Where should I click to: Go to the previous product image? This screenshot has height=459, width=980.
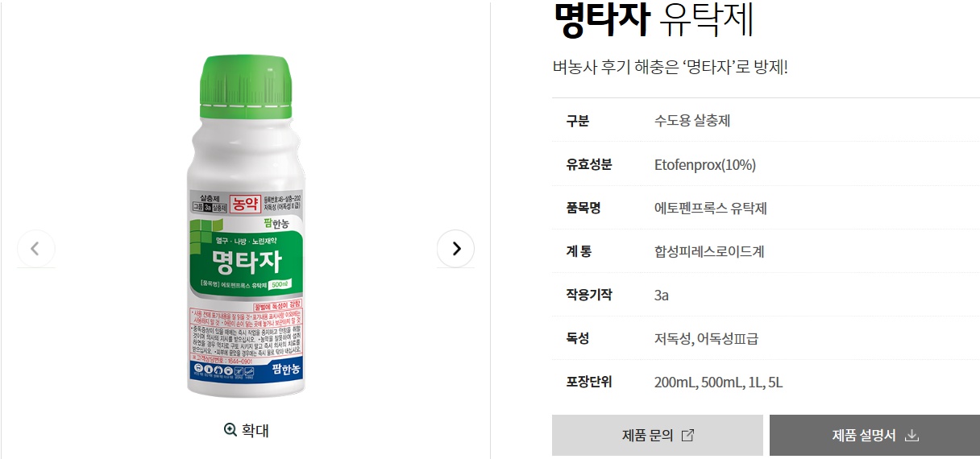click(35, 249)
